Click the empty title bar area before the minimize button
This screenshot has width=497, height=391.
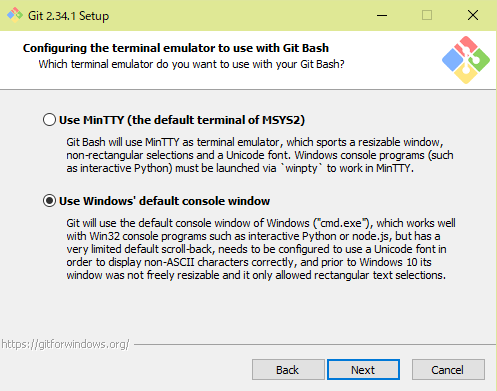[x=238, y=15]
